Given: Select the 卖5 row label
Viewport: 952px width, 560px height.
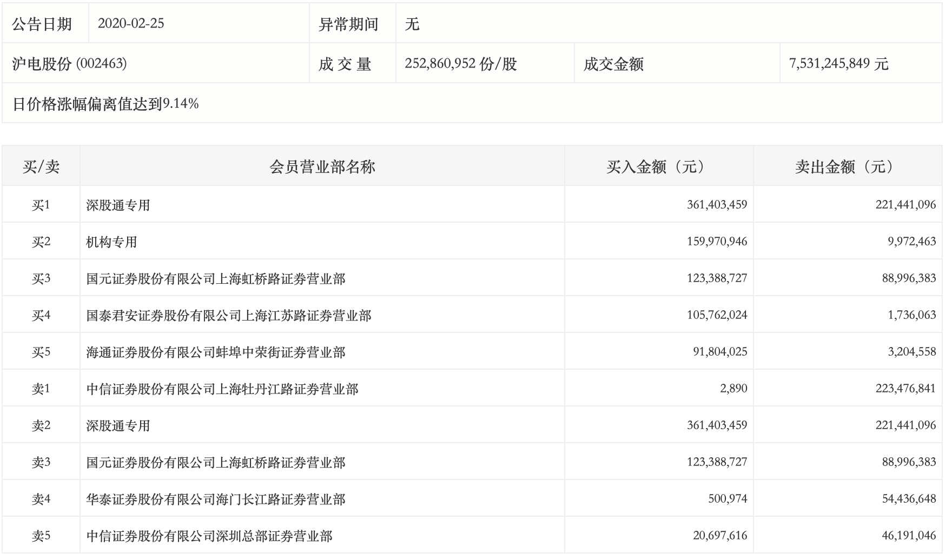Looking at the screenshot, I should [41, 536].
